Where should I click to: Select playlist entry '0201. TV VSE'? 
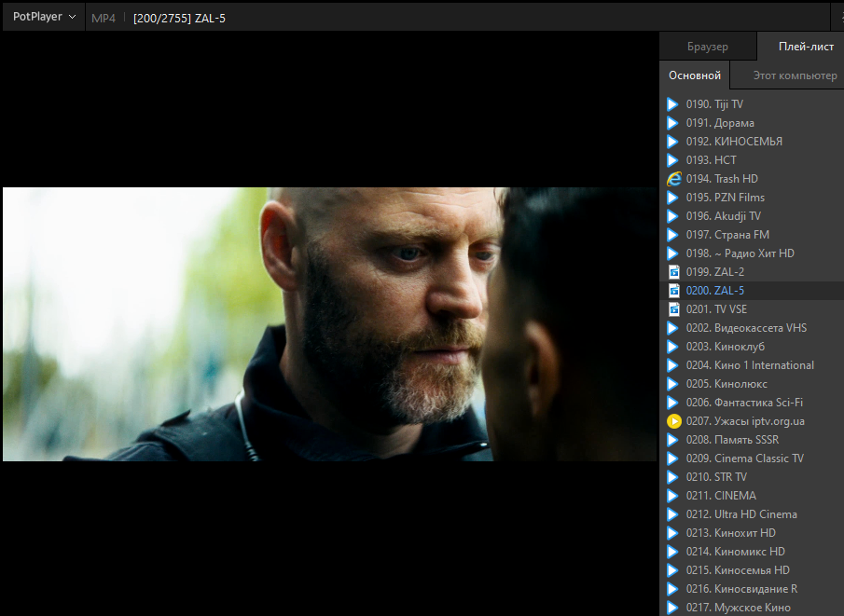tap(752, 309)
